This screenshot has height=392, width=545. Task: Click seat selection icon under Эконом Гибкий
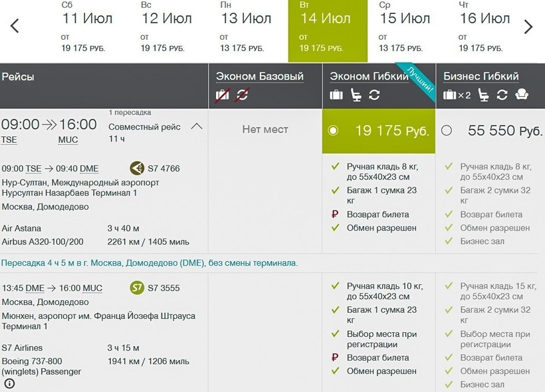coord(356,95)
